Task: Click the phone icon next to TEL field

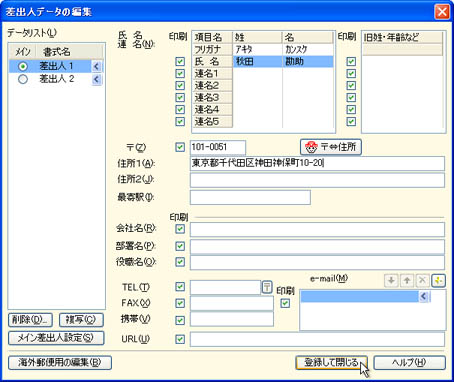Action: pyautogui.click(x=267, y=287)
